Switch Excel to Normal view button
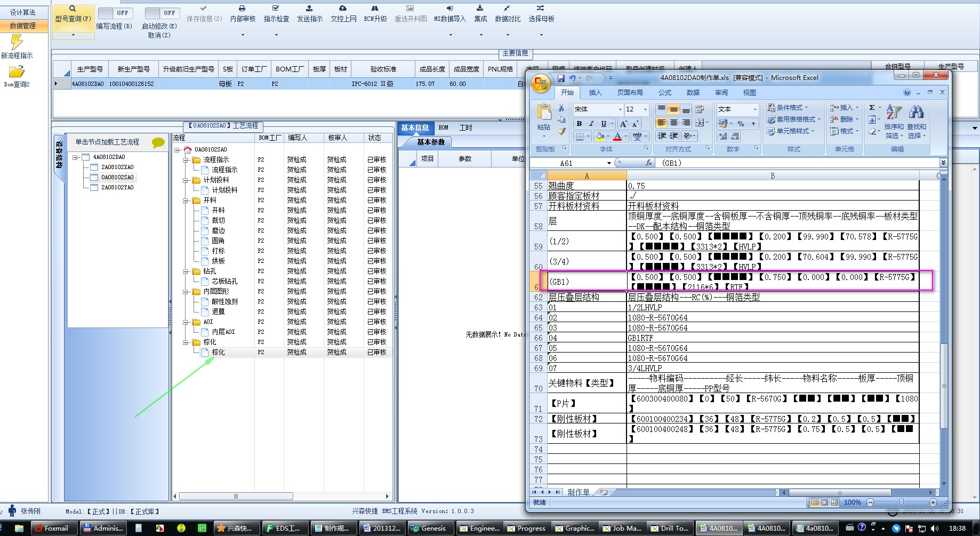This screenshot has height=536, width=980. click(815, 502)
